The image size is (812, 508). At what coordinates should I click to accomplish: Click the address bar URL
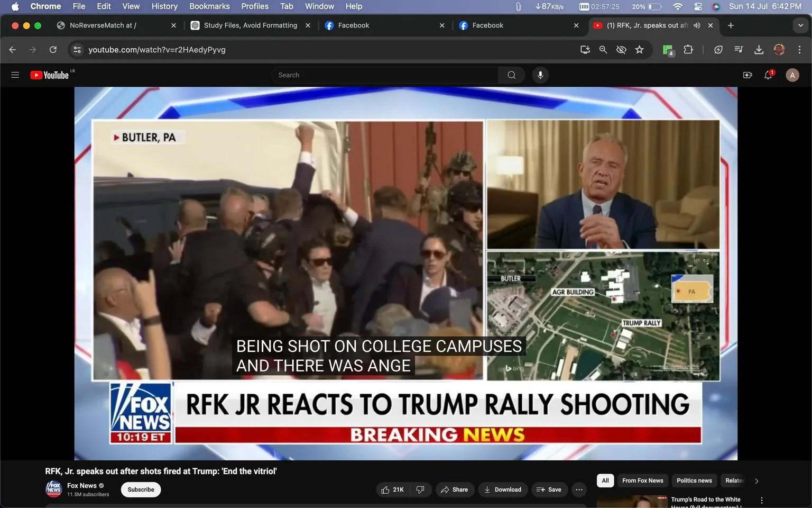point(157,50)
